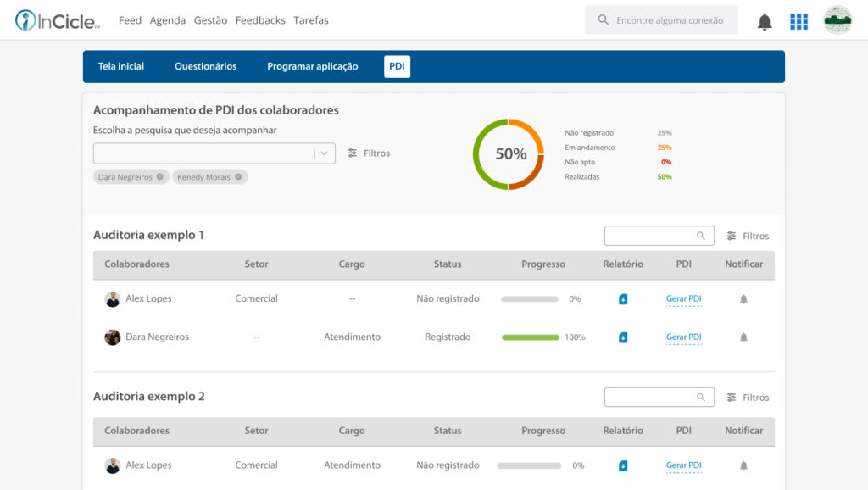
Task: Open the notifications bell in top bar
Action: click(765, 21)
